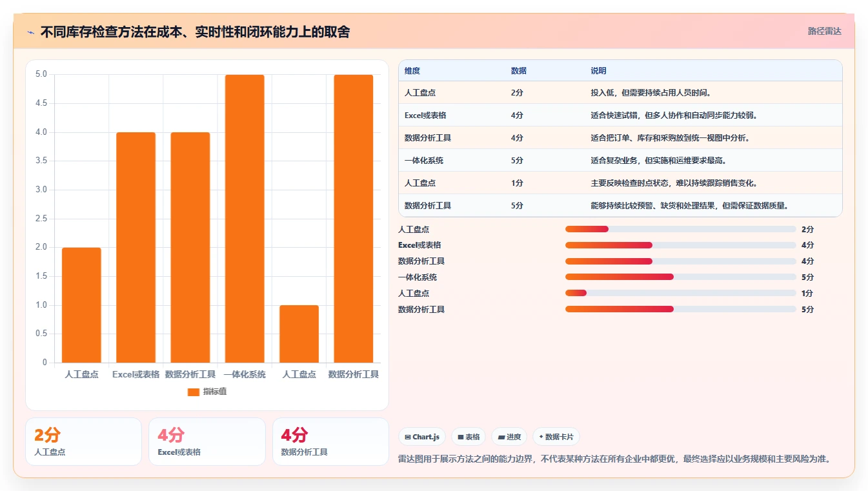Click the Excel或表格 cell in the table
The image size is (868, 491).
coord(425,115)
